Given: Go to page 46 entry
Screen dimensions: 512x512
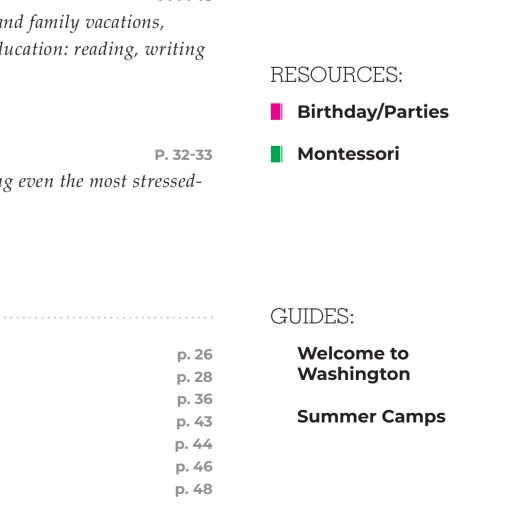Looking at the screenshot, I should click(194, 467).
